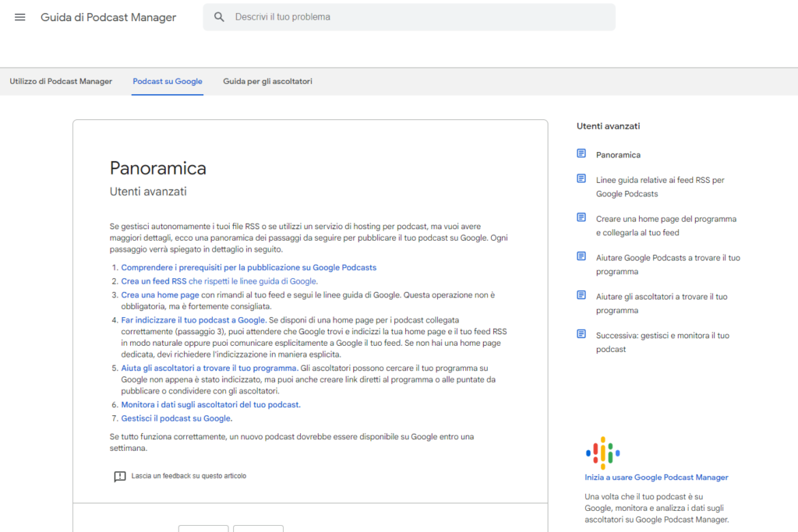Open Successiva: gestisci e monitora il tuo podcast

click(662, 342)
